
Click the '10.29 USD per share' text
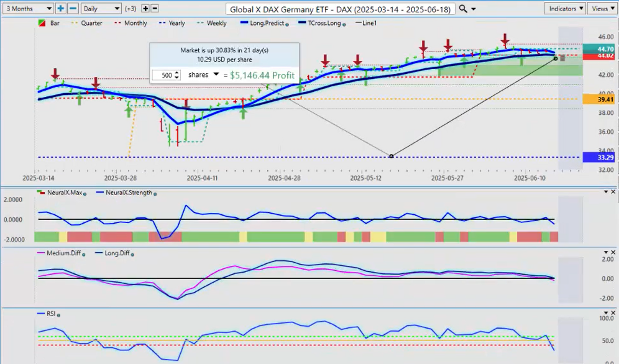coord(224,60)
